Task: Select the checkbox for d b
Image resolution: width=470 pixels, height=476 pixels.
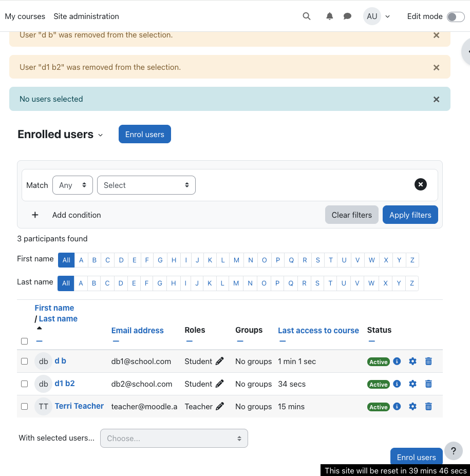Action: point(24,361)
